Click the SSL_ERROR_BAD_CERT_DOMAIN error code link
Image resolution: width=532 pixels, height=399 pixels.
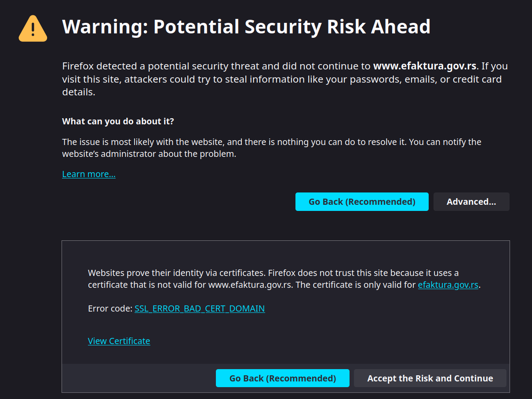pyautogui.click(x=200, y=308)
